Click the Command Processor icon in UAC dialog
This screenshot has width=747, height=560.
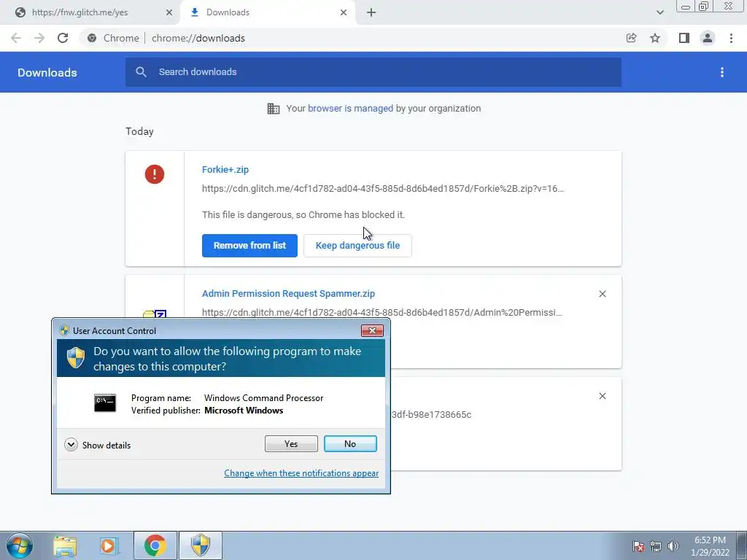(x=105, y=402)
